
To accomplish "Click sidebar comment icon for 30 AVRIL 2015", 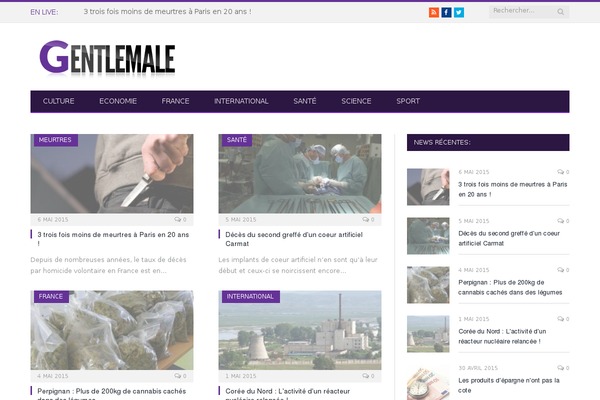I will tap(561, 368).
